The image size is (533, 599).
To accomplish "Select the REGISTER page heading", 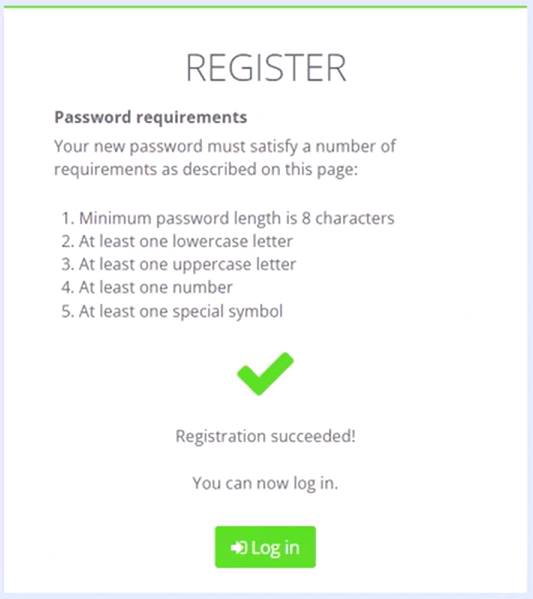I will point(266,68).
